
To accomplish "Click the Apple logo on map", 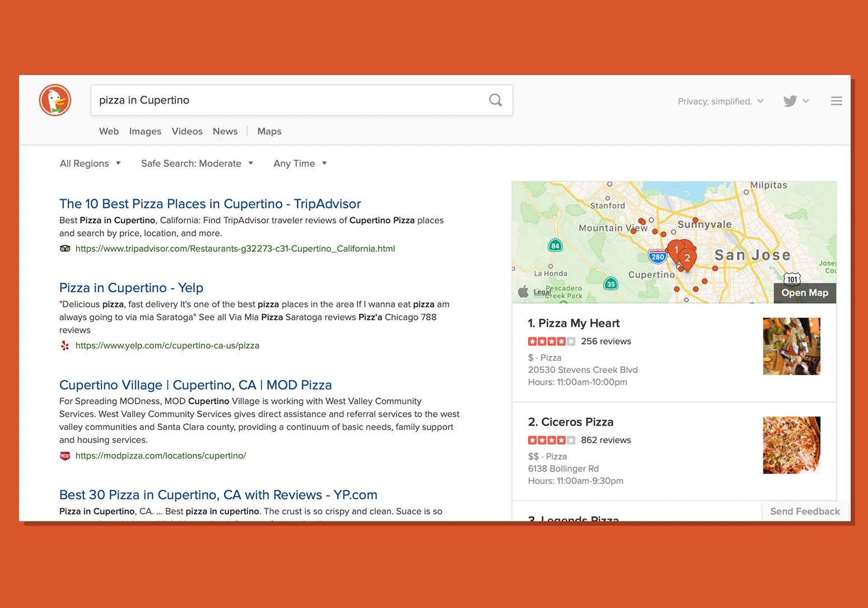I will 523,292.
